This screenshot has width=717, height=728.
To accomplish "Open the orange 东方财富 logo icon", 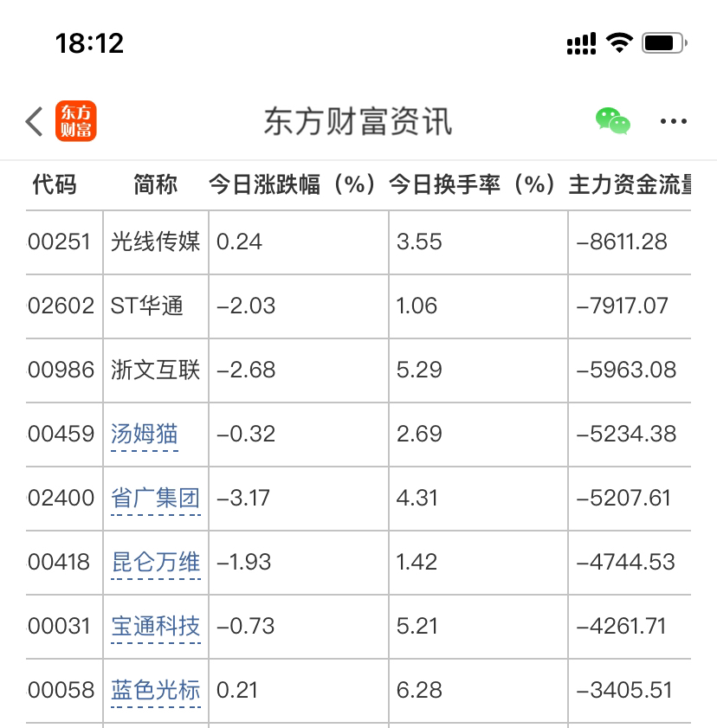I will click(x=75, y=120).
